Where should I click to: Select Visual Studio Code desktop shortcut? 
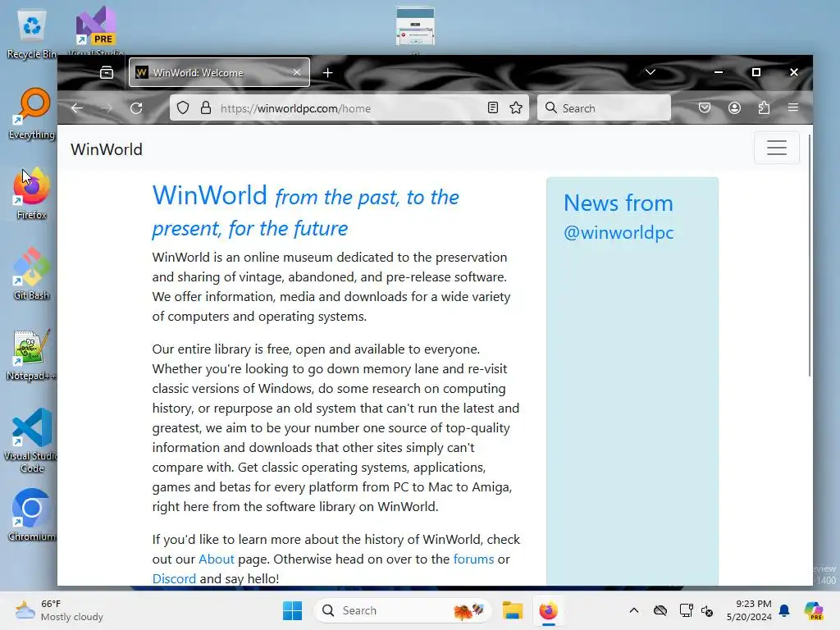32,441
